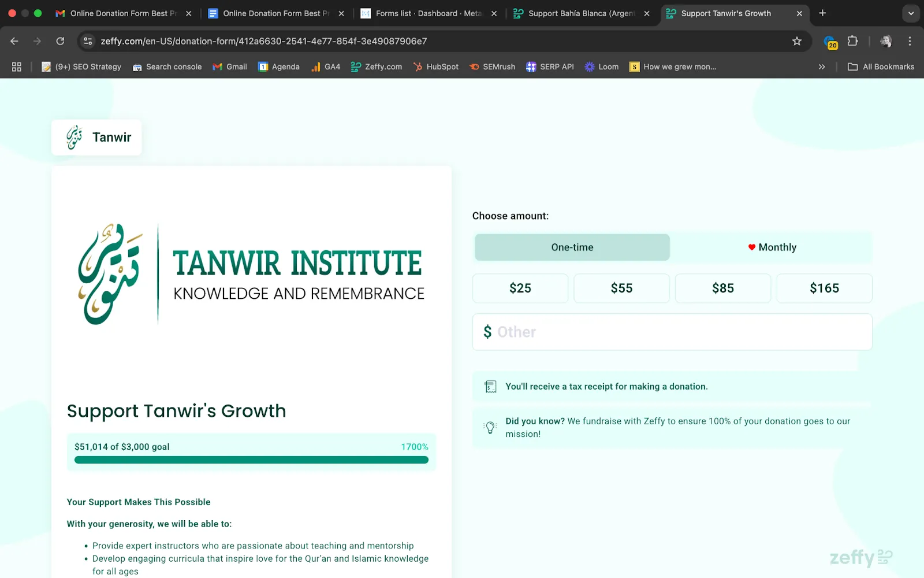924x578 pixels.
Task: Click the Your Support Makes This Possible text
Action: (x=139, y=502)
